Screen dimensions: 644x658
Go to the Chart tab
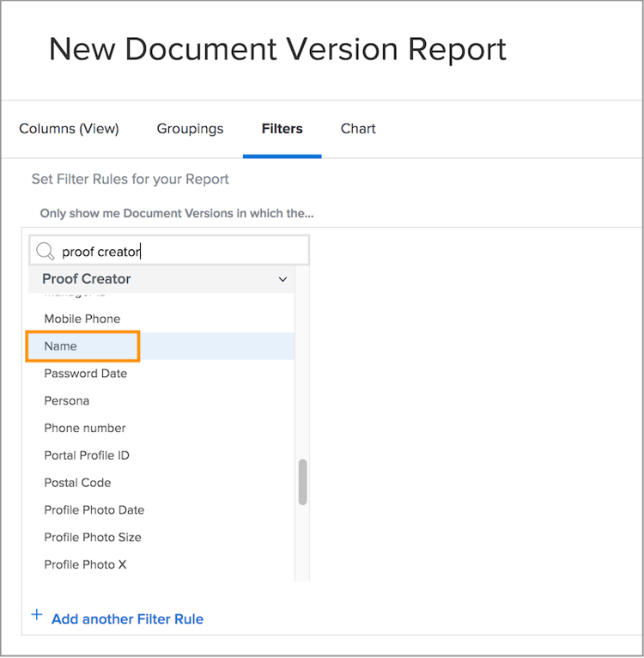click(x=358, y=128)
